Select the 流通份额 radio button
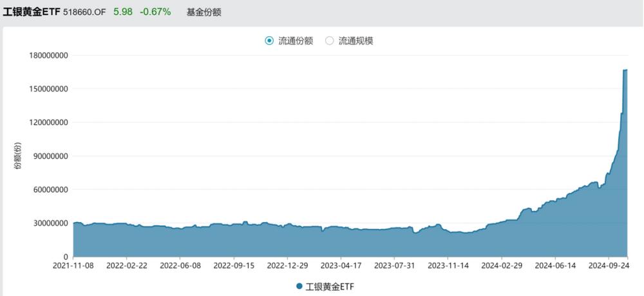The height and width of the screenshot is (296, 644). pos(269,41)
